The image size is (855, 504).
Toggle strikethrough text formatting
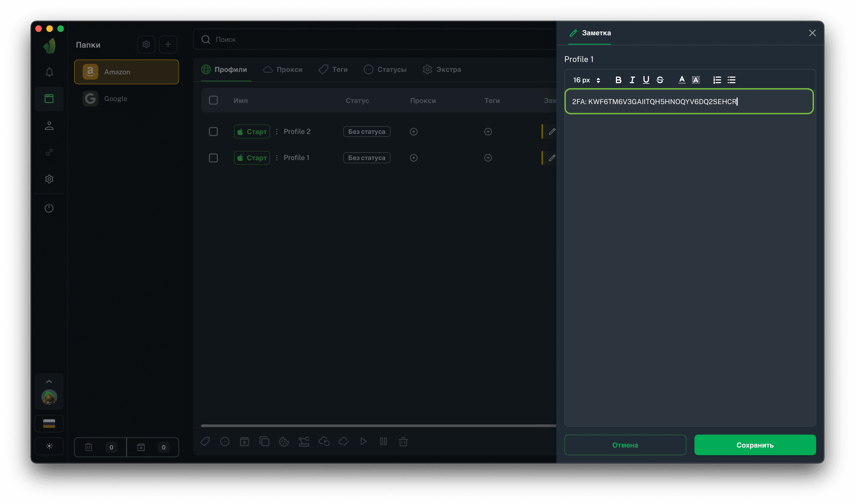660,80
